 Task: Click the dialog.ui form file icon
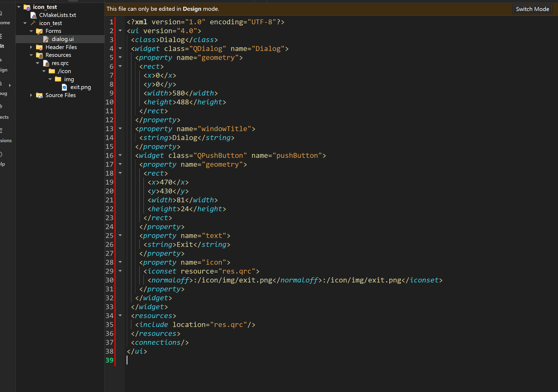(x=46, y=39)
